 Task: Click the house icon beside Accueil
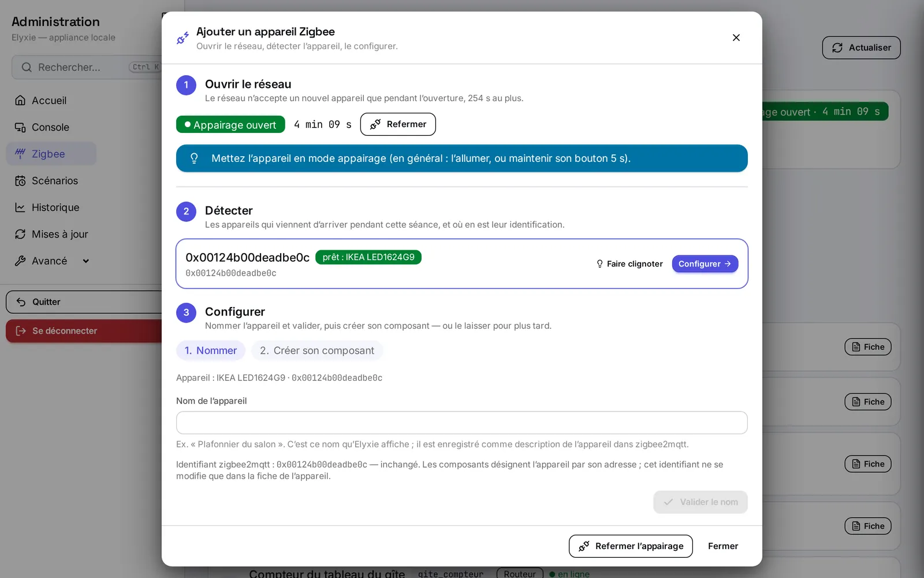[x=20, y=101]
